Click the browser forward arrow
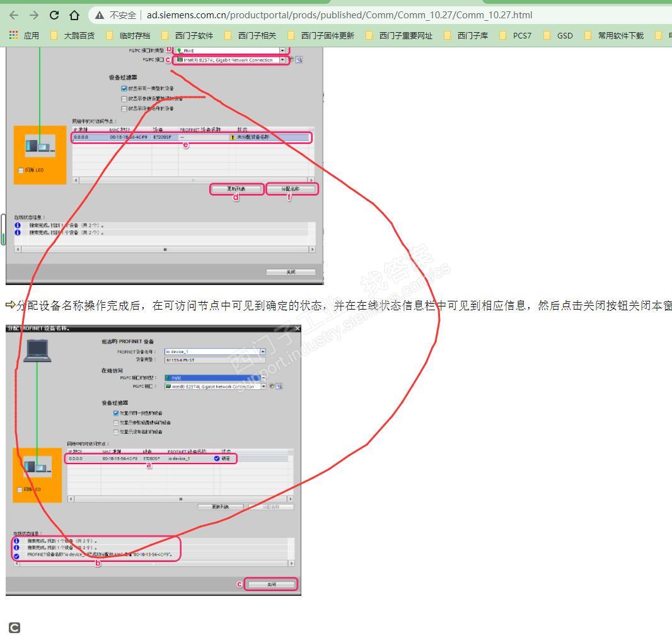Viewport: 672px width, 635px height. (x=34, y=15)
